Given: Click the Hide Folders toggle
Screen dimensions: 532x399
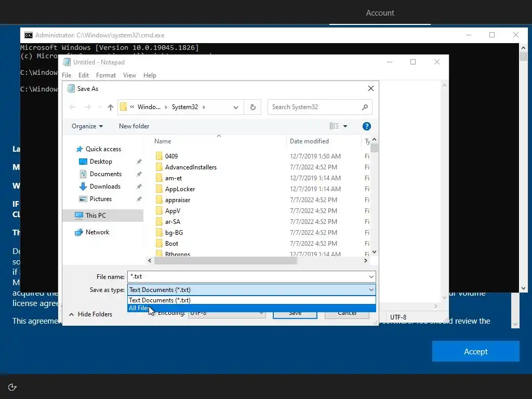Looking at the screenshot, I should tap(90, 314).
